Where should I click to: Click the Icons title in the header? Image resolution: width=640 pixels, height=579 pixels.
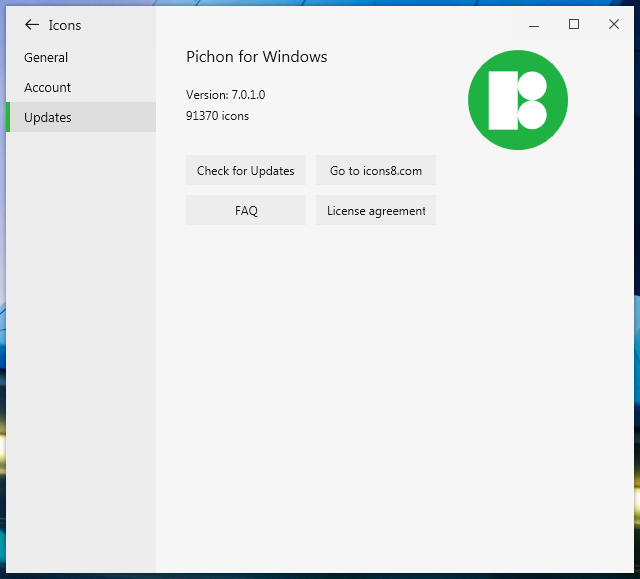[x=65, y=25]
